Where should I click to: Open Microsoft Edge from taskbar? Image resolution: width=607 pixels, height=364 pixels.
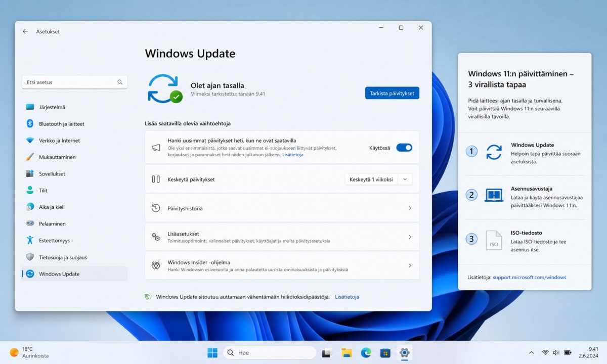[366, 353]
